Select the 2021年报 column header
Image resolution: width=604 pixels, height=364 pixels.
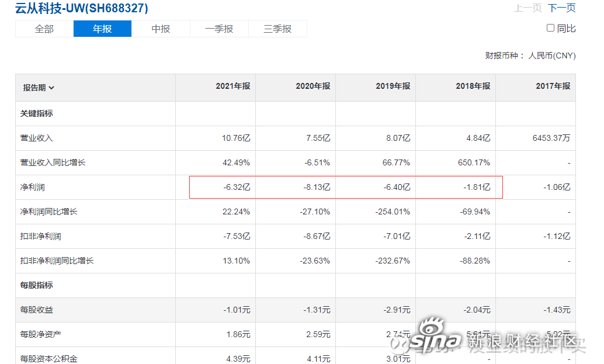coord(233,86)
